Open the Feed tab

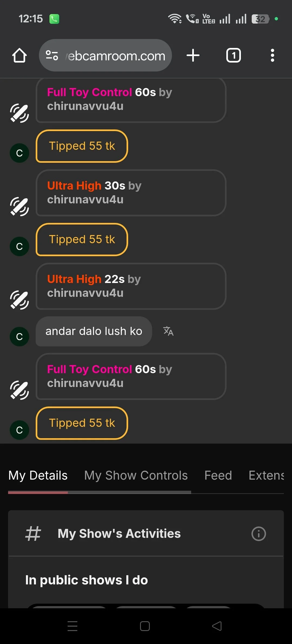click(218, 475)
